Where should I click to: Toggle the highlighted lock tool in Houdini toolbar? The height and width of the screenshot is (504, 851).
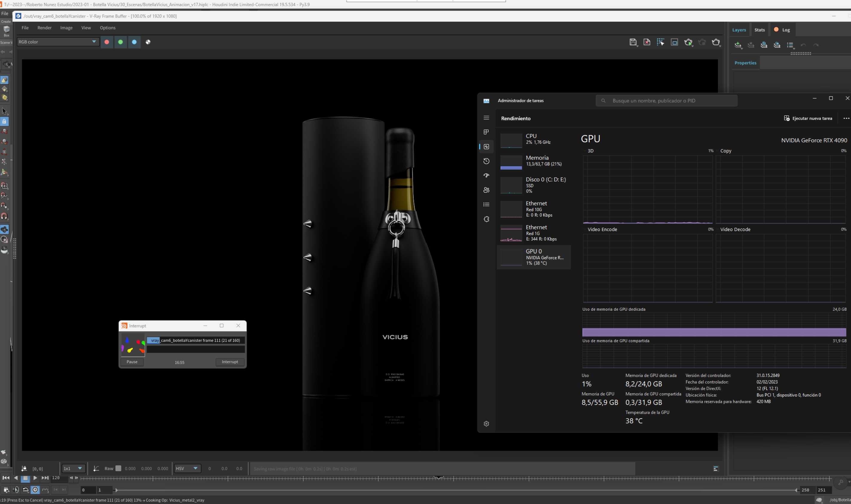click(4, 121)
